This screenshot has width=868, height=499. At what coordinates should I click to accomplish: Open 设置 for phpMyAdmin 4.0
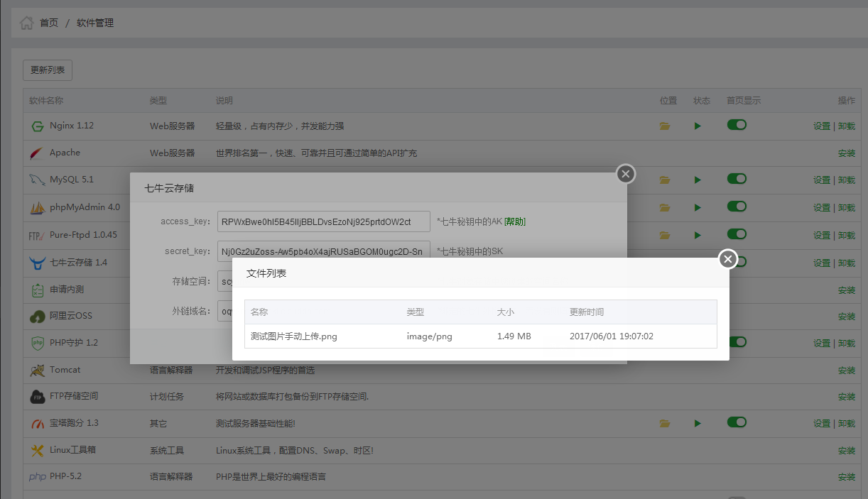click(822, 208)
